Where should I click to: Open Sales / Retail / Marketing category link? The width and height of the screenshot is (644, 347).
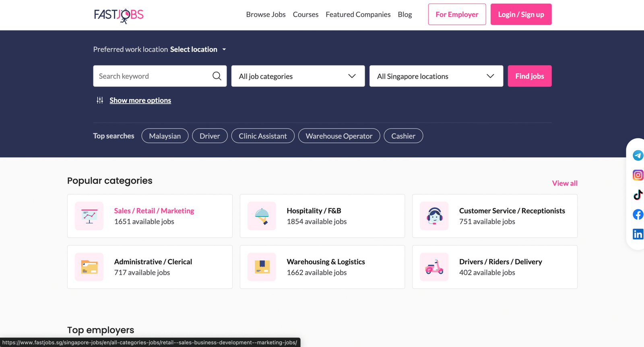tap(154, 211)
